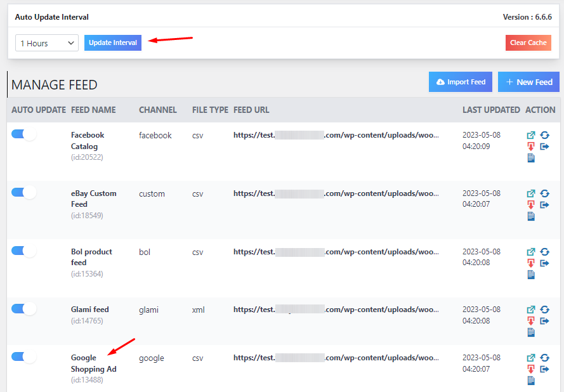The width and height of the screenshot is (564, 392).
Task: Click the Version : 6.6.6 label
Action: [527, 17]
